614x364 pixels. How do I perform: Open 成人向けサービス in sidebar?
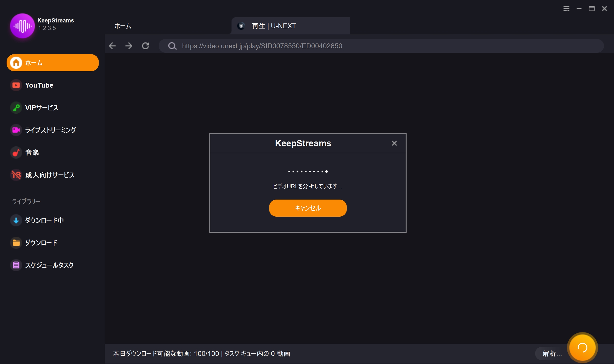(x=50, y=175)
